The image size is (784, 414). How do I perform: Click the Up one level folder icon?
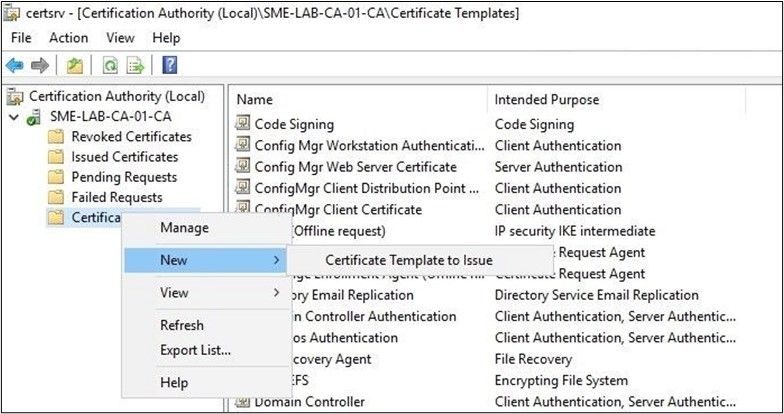tap(74, 66)
